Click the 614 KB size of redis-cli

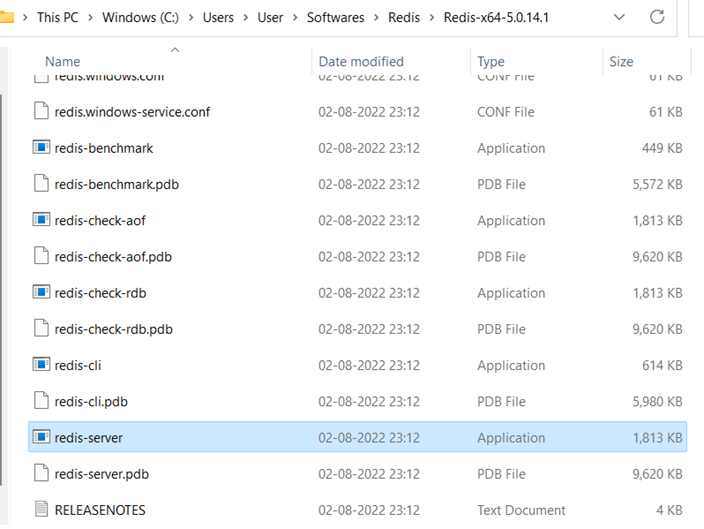(x=662, y=366)
